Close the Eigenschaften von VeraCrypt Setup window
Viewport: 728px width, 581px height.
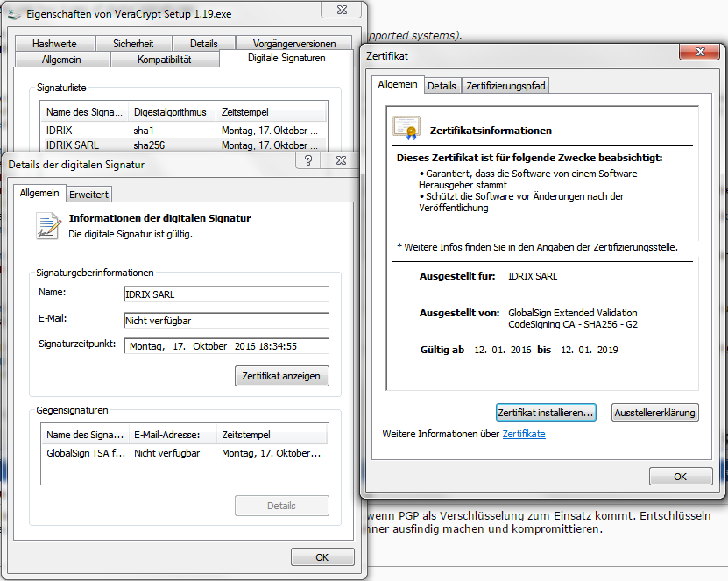click(343, 10)
